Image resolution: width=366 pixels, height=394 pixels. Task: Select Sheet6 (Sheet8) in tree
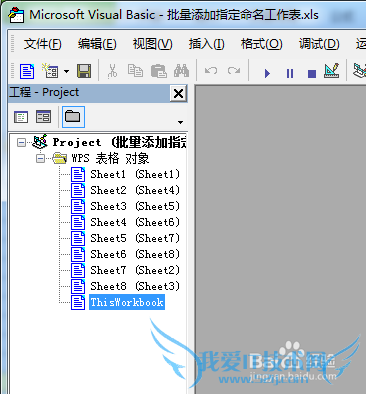[135, 254]
